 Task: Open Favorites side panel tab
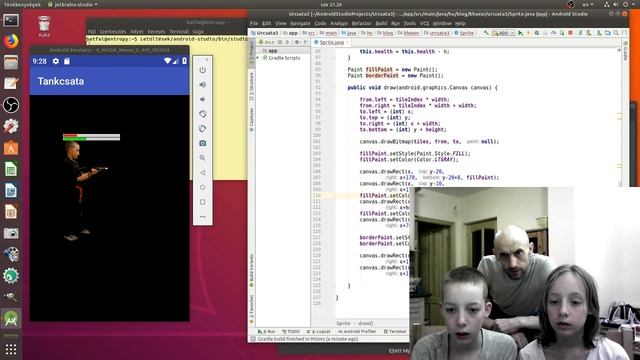[251, 309]
